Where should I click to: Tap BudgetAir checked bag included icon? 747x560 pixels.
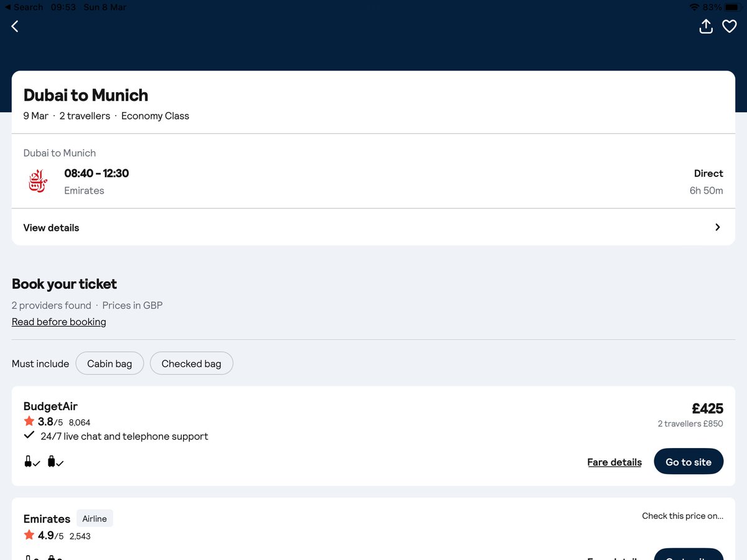[x=55, y=462]
